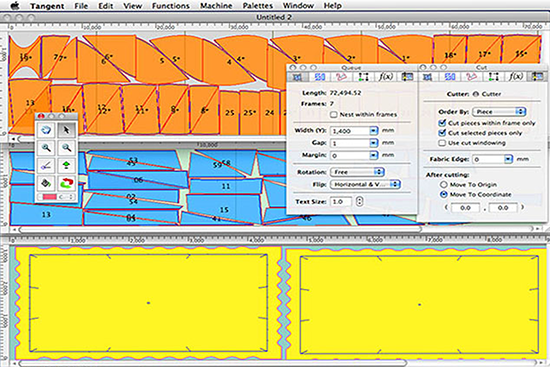Screen dimensions: 550x367
Task: Open the Machine menu
Action: coord(216,6)
